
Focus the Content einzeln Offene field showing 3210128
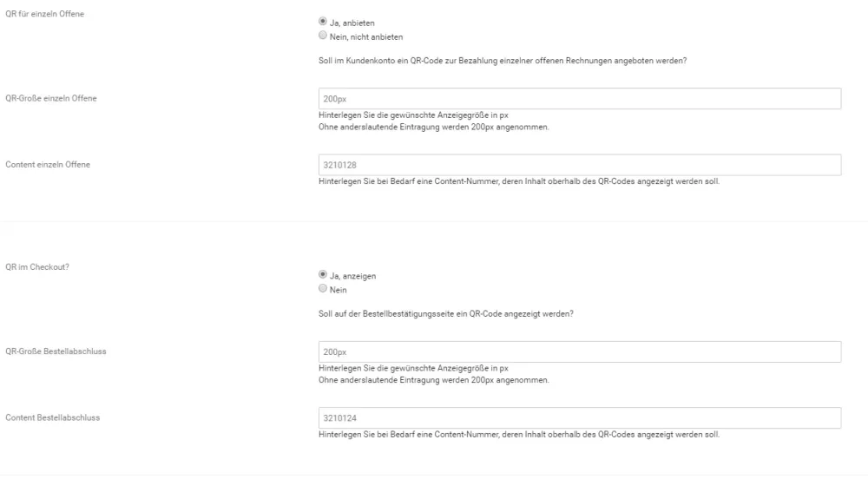580,165
